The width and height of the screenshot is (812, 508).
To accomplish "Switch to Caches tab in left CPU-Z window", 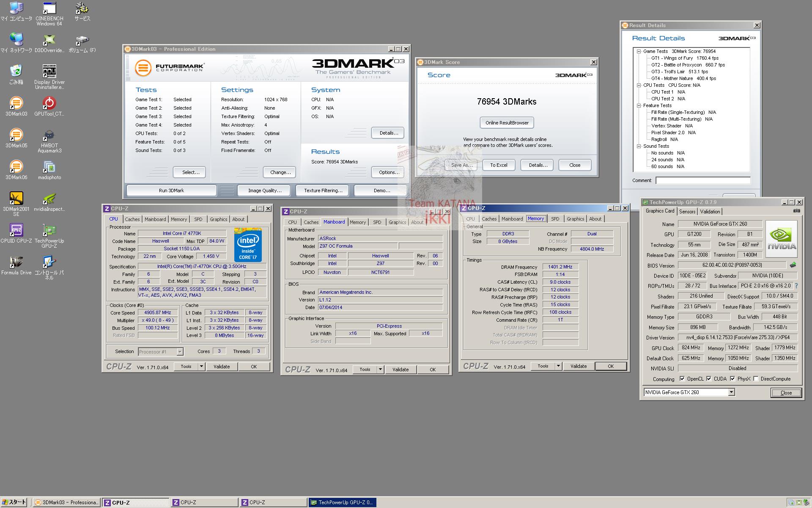I will pyautogui.click(x=132, y=219).
